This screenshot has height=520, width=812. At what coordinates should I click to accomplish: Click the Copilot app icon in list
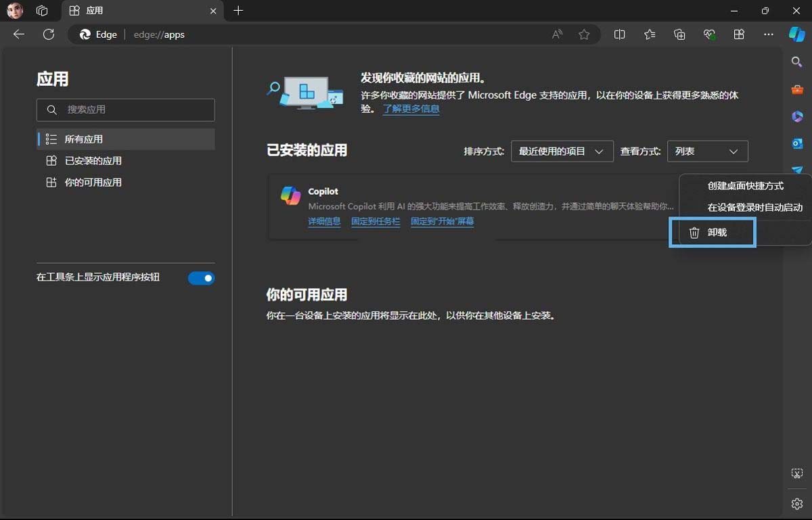pos(291,195)
